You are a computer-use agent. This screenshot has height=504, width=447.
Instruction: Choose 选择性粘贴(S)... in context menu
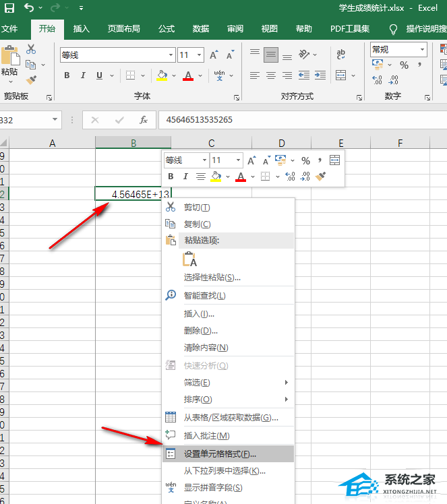pos(228,278)
